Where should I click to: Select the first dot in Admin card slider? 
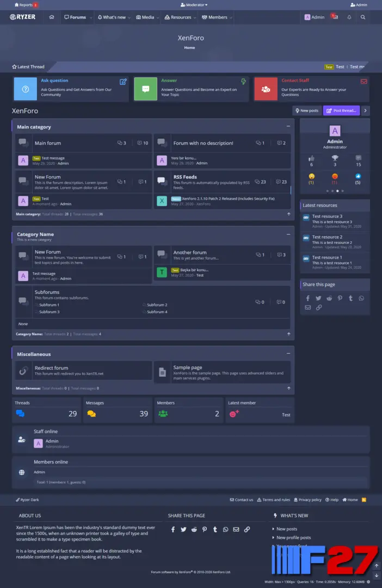[x=327, y=191]
